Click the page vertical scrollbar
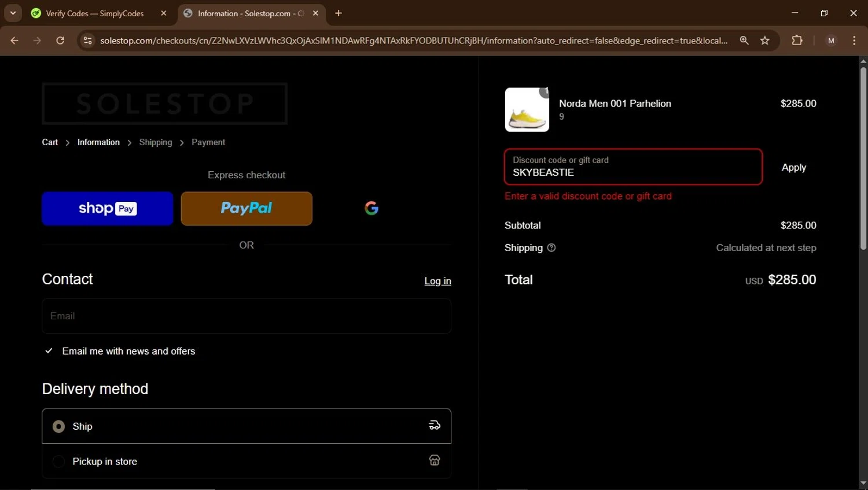This screenshot has width=868, height=490. 863,159
